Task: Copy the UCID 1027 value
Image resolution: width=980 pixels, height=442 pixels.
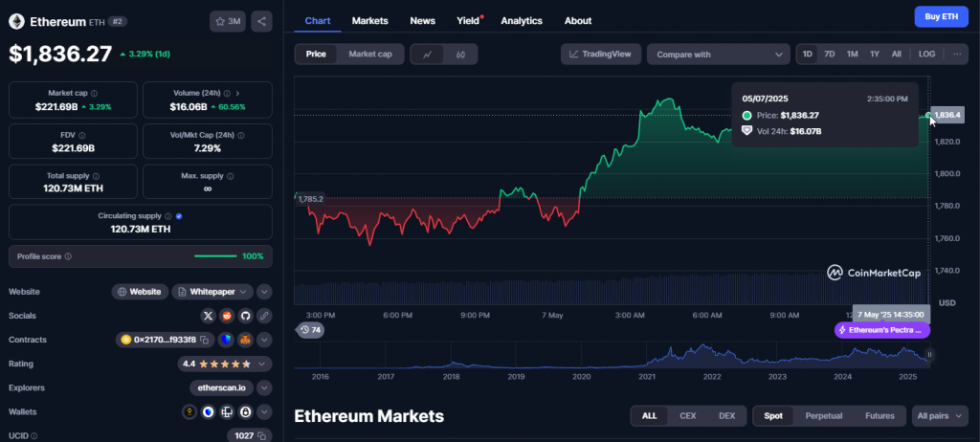Action: [262, 435]
